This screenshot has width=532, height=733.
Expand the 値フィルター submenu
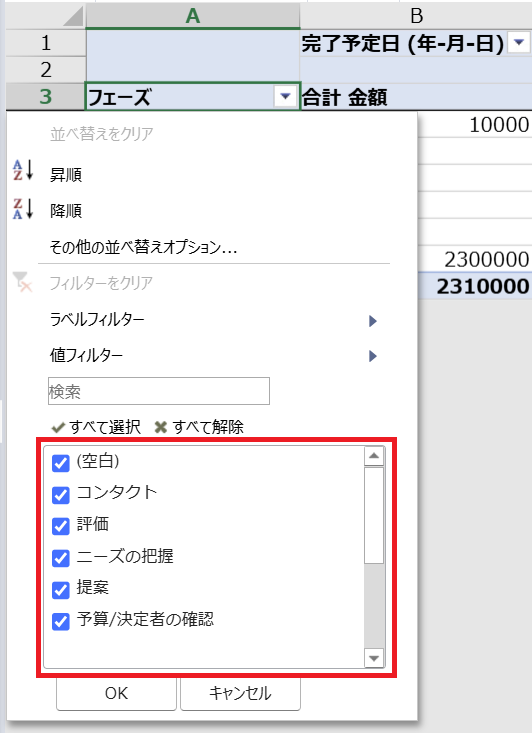click(x=213, y=356)
